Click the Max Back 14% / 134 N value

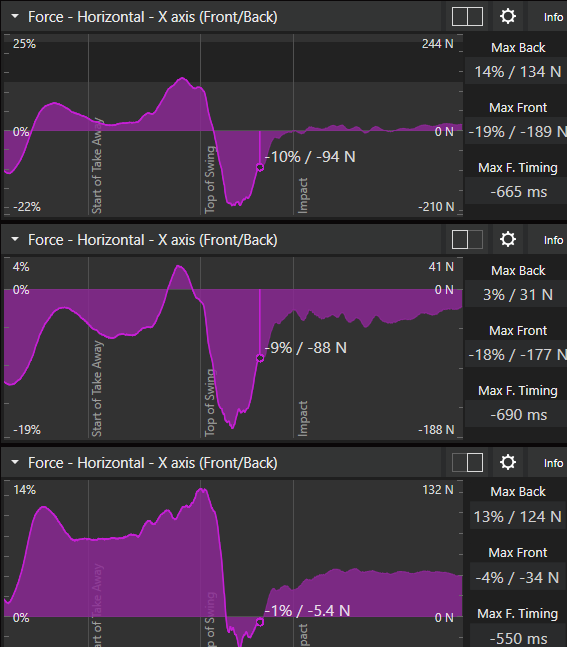(517, 72)
